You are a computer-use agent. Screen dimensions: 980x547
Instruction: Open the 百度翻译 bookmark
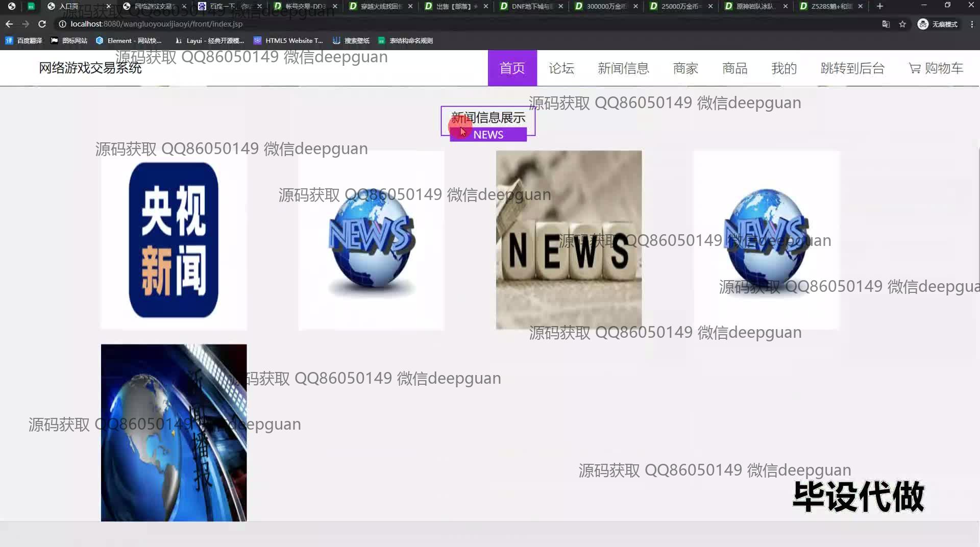click(24, 40)
